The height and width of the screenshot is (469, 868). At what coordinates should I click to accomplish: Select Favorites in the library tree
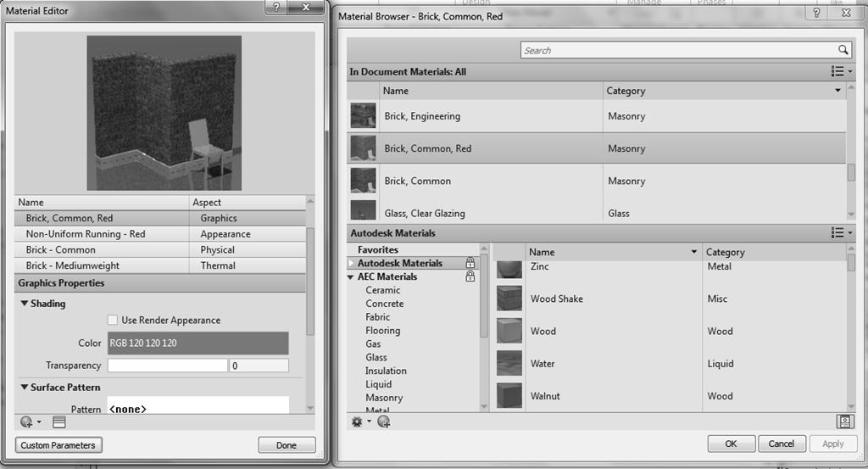click(x=377, y=249)
